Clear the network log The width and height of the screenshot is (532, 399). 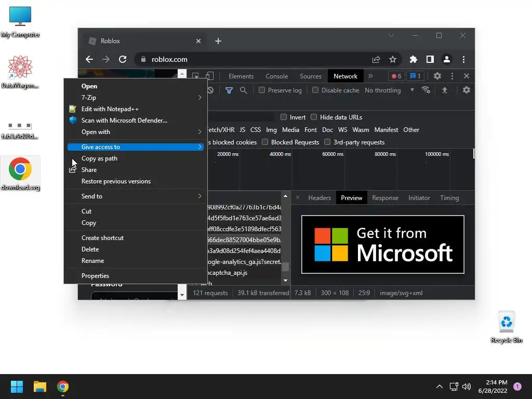[210, 90]
